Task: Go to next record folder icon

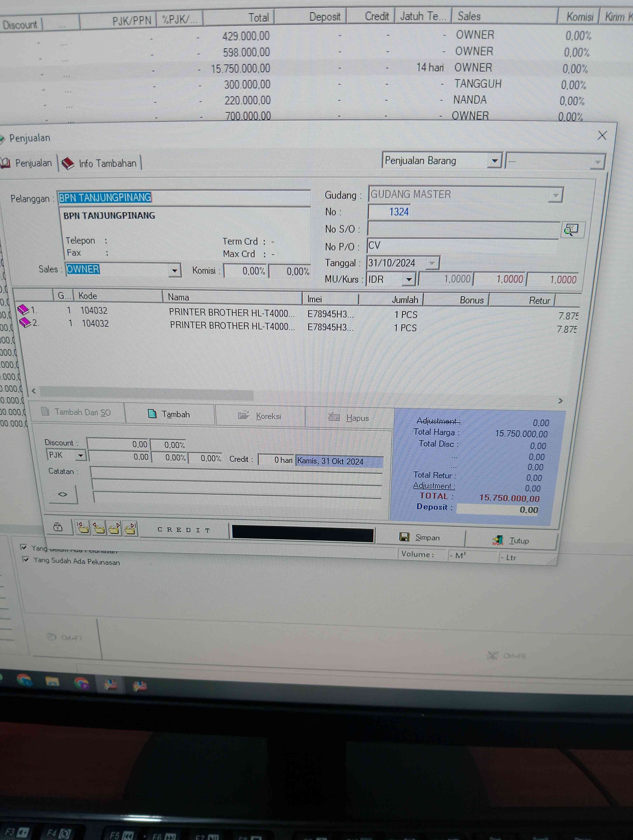Action: point(114,528)
